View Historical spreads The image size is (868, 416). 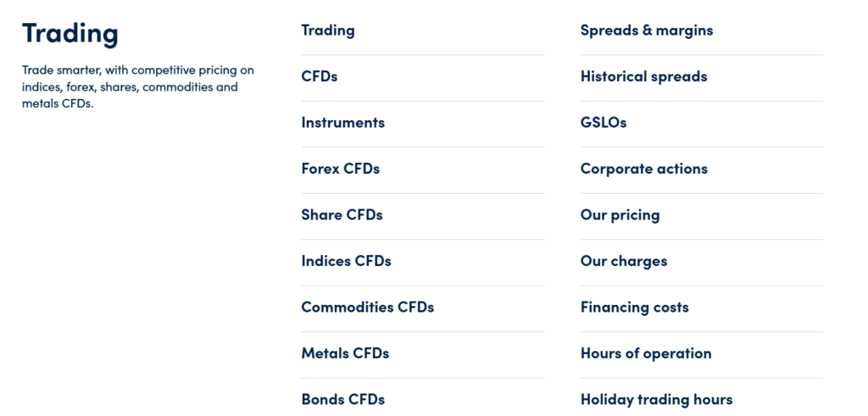point(643,76)
